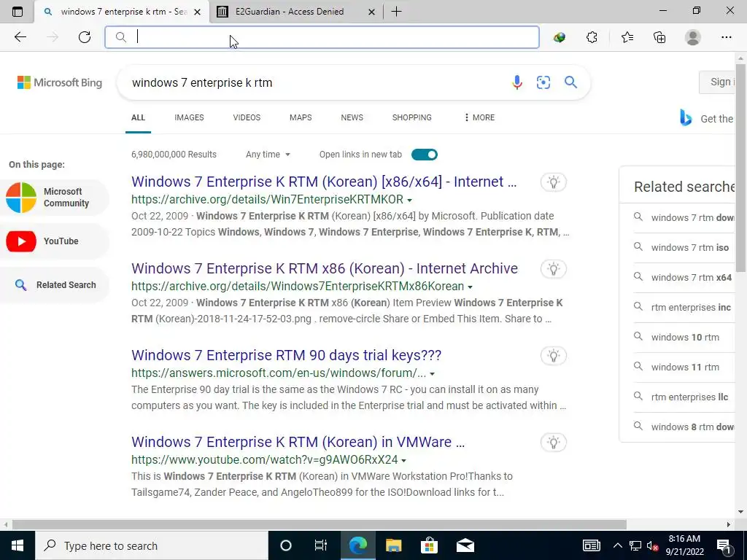Switch to VIDEOS results tab
Image resolution: width=747 pixels, height=560 pixels.
[247, 117]
